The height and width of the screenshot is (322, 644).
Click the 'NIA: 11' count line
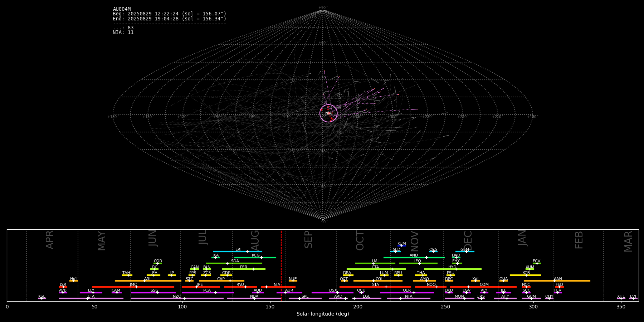pyautogui.click(x=123, y=33)
